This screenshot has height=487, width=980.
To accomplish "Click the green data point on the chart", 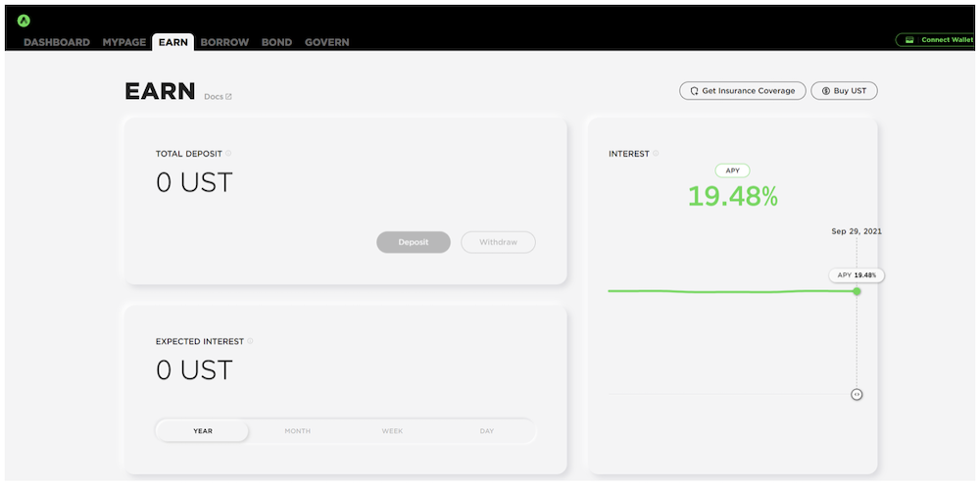I will pyautogui.click(x=857, y=291).
